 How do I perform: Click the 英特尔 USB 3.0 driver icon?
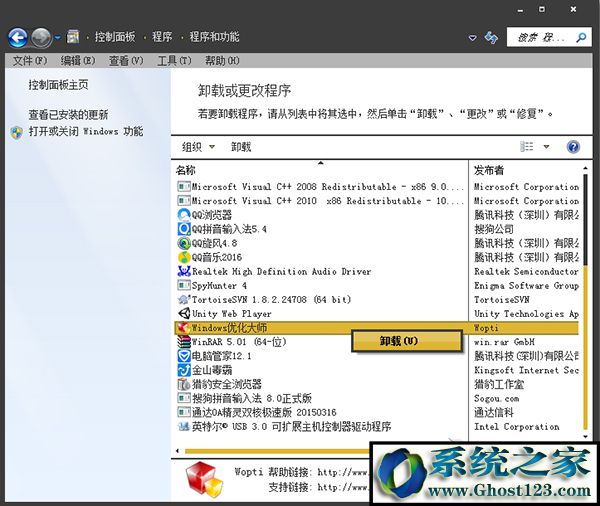point(184,426)
